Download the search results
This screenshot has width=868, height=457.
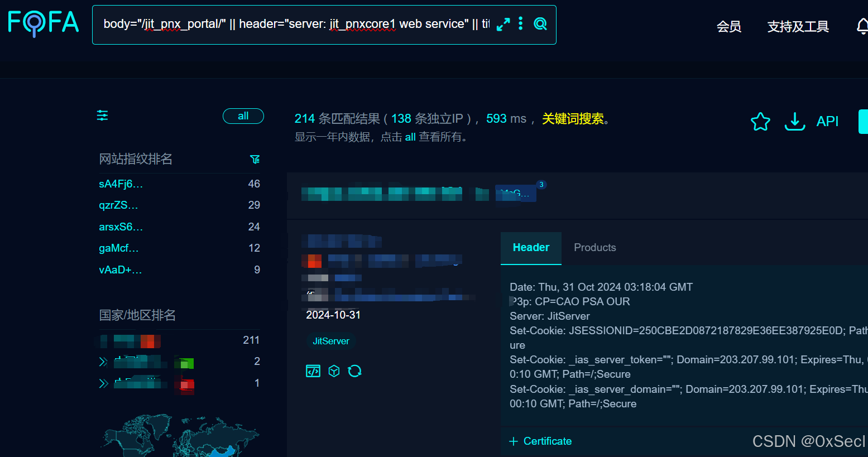pyautogui.click(x=795, y=121)
